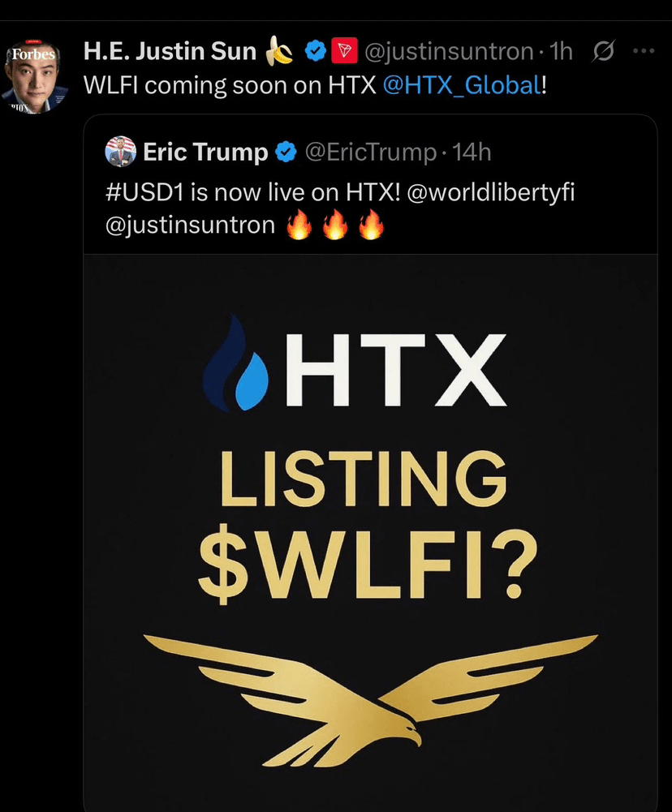Open the H.E. Justin Sun display name
This screenshot has width=672, height=812.
[x=170, y=51]
